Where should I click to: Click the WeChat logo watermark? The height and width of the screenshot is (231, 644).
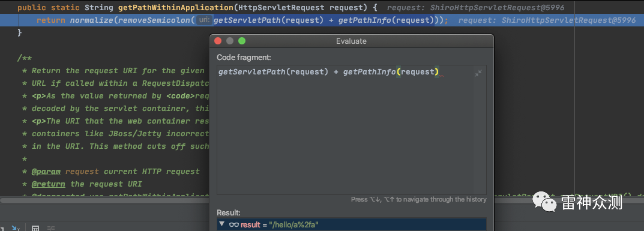click(544, 203)
